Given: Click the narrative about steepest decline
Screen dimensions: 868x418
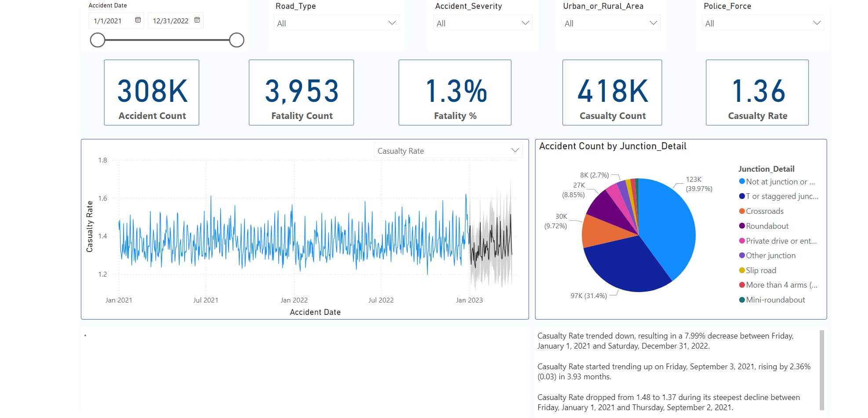Looking at the screenshot, I should [668, 402].
